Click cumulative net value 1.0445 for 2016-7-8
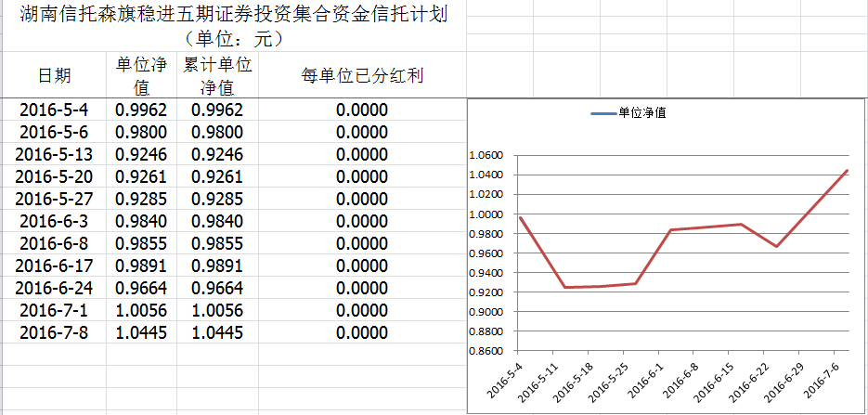The height and width of the screenshot is (415, 868). click(x=217, y=332)
